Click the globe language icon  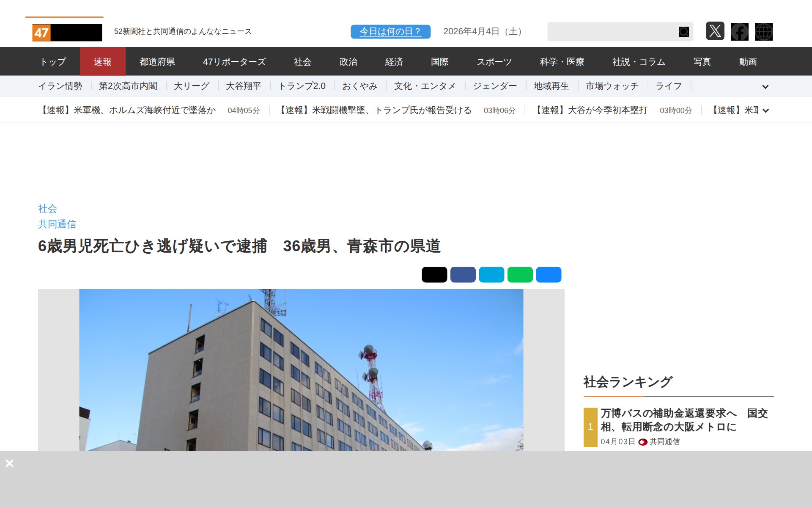coord(763,32)
